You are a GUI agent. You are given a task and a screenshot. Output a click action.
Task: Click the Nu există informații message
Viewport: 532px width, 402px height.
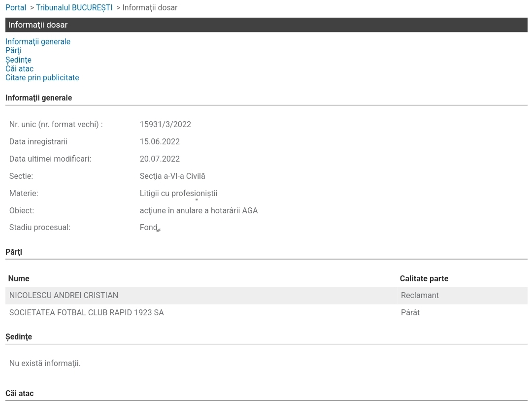pos(45,364)
